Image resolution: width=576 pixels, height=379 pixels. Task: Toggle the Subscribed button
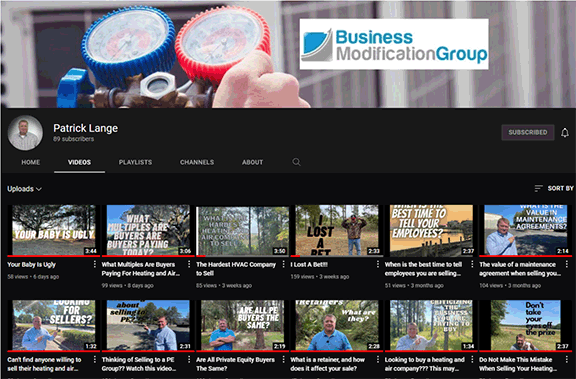click(528, 132)
